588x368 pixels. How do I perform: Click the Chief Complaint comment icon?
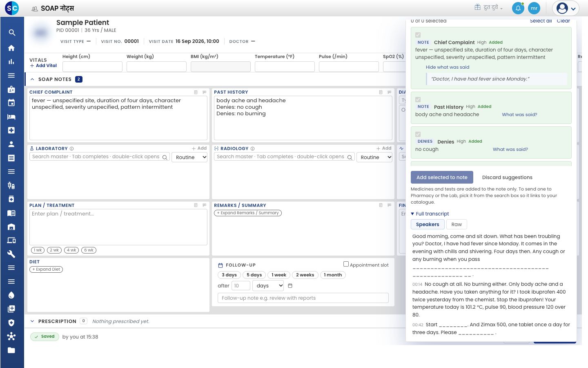(204, 92)
